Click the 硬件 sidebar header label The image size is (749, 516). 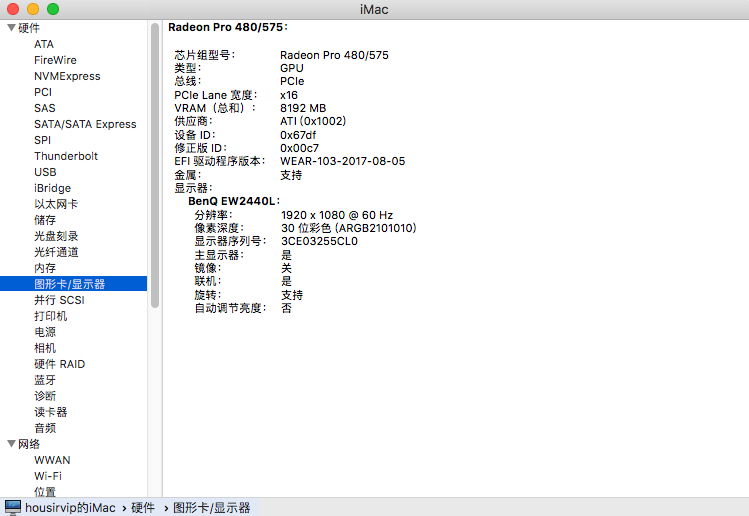(29, 28)
